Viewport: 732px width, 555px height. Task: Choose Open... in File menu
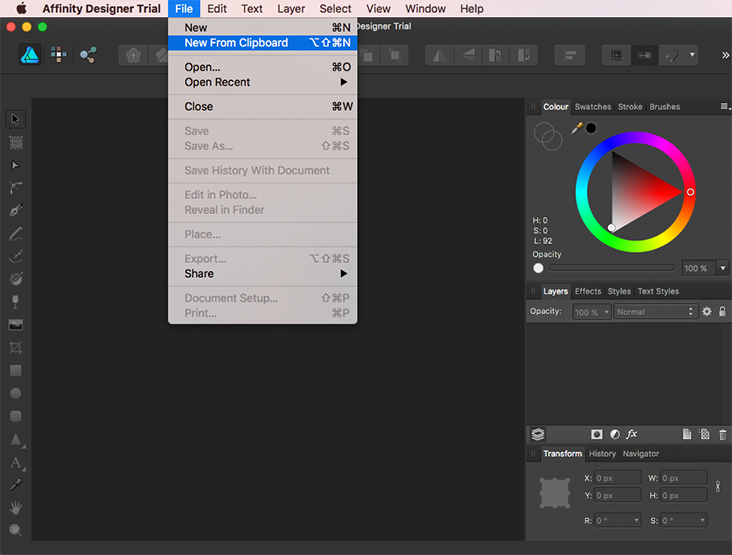[x=262, y=67]
